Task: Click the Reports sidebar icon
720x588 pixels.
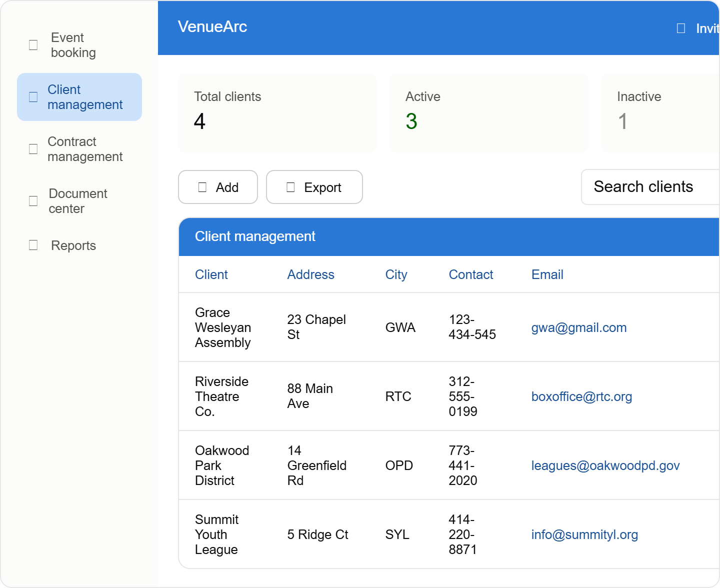Action: click(33, 245)
